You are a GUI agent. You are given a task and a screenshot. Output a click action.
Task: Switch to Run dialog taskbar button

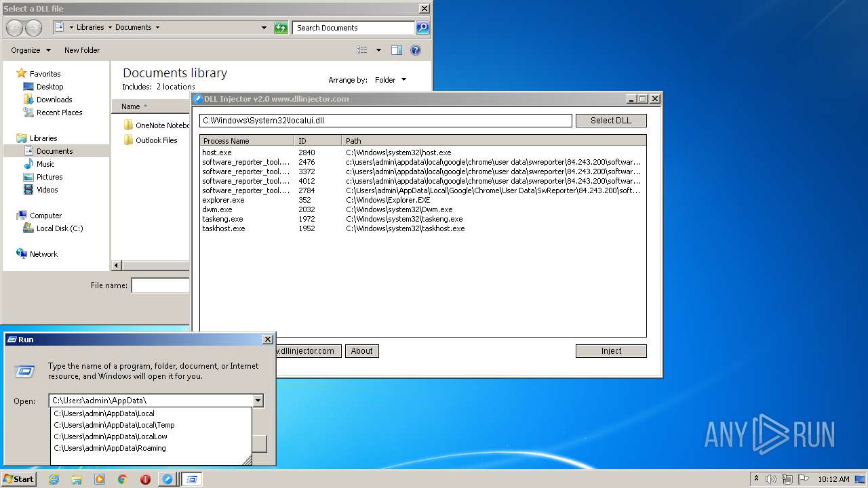tap(192, 479)
